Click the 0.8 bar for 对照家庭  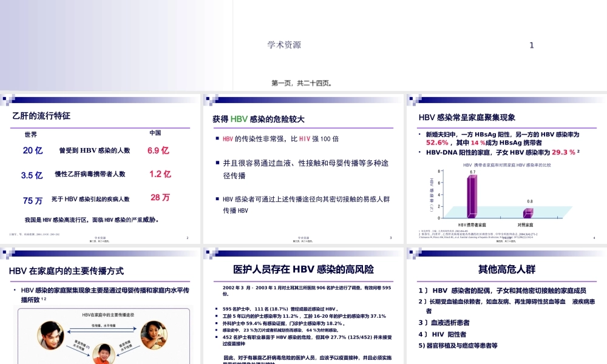pyautogui.click(x=528, y=212)
